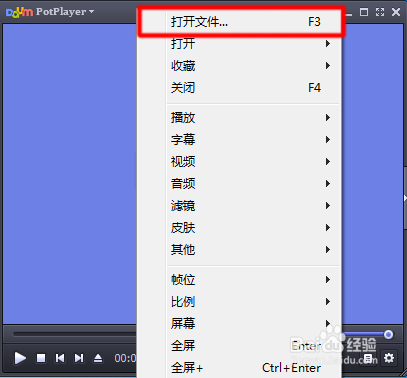This screenshot has width=407, height=378.
Task: Click the volume slider knob
Action: [x=388, y=334]
